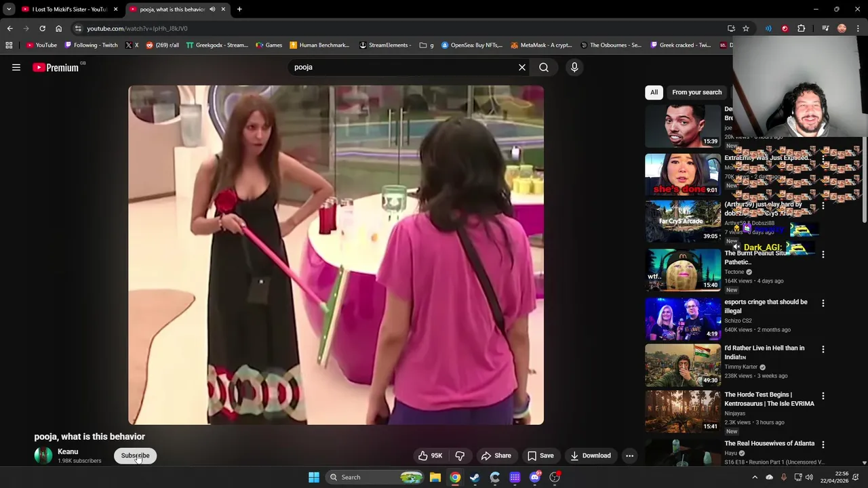Open Steam from the taskbar
Viewport: 868px width, 488px height.
(x=475, y=477)
